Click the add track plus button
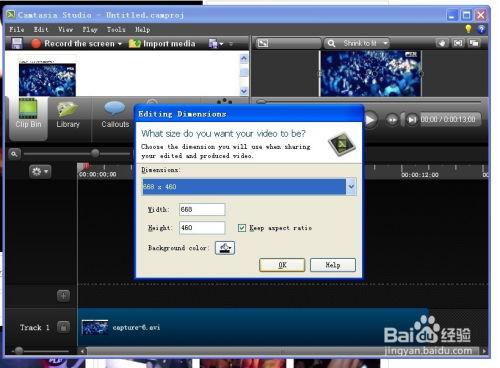Viewport: 500px width, 368px height. pos(63,295)
